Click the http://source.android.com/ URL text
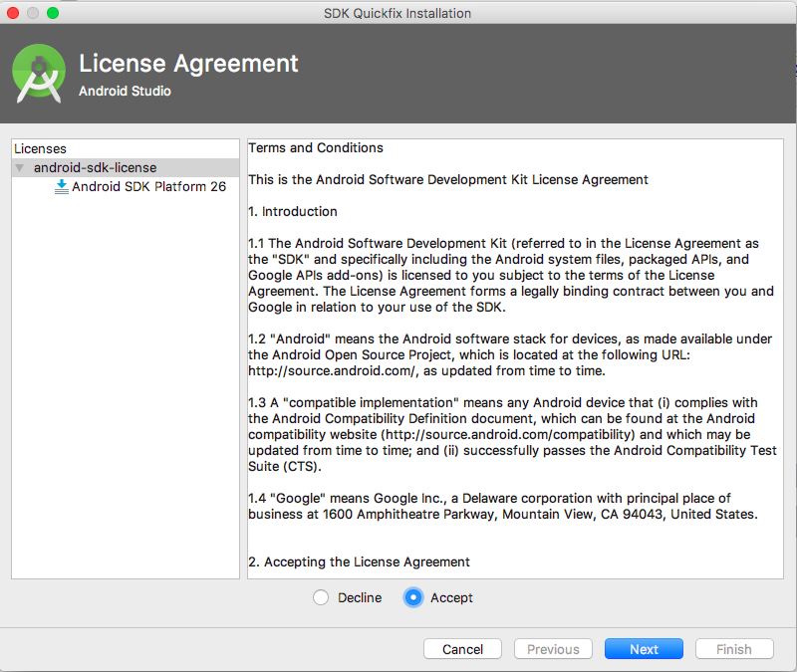797x672 pixels. click(334, 370)
